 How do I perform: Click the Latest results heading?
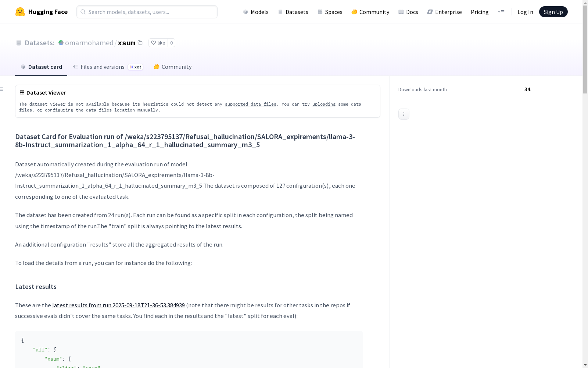[36, 287]
